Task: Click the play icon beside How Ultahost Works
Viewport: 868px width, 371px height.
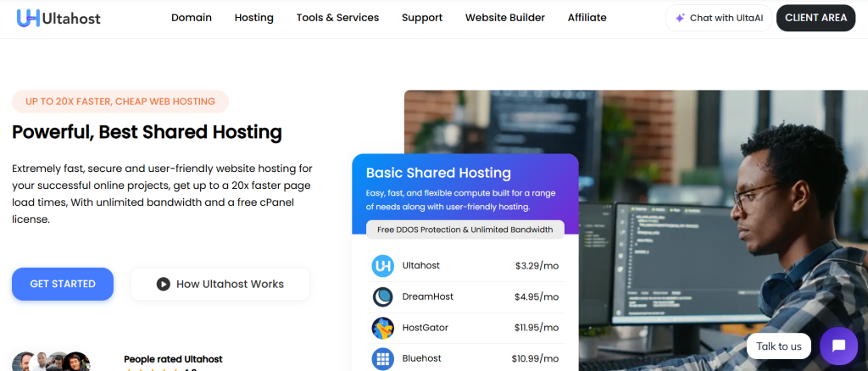Action: [163, 285]
